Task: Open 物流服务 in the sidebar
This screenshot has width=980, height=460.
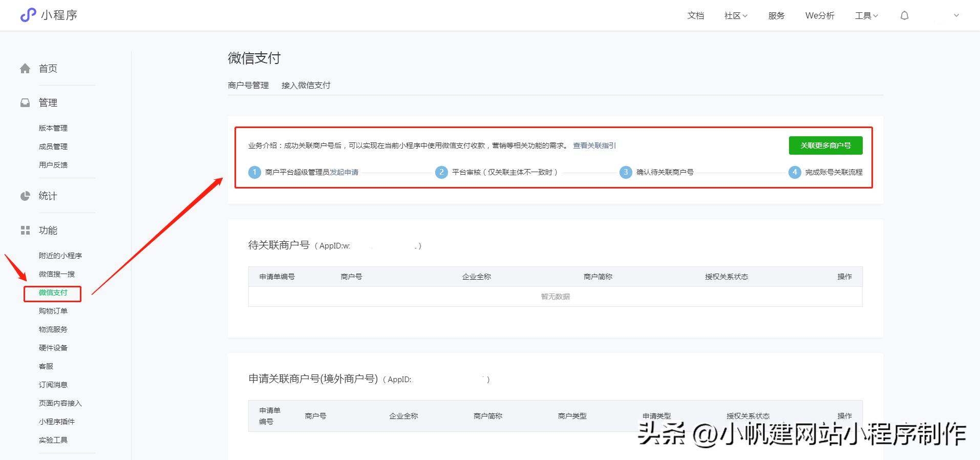Action: pos(53,329)
